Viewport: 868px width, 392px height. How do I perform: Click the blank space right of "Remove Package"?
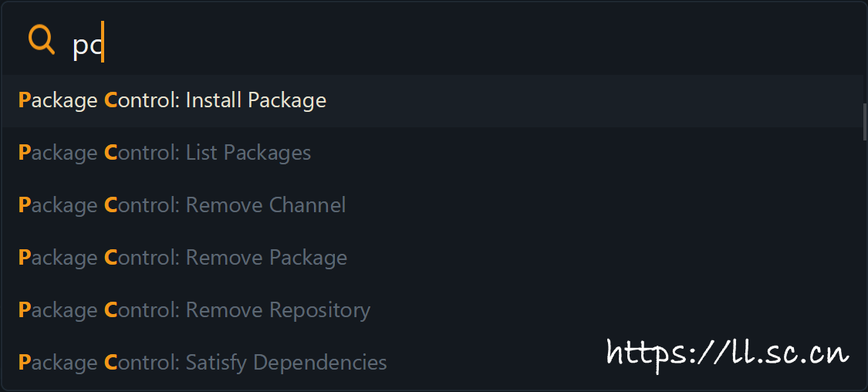(579, 258)
